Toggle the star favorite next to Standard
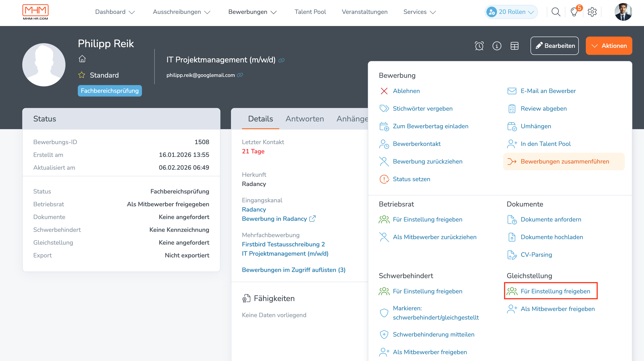The image size is (644, 361). (x=82, y=75)
